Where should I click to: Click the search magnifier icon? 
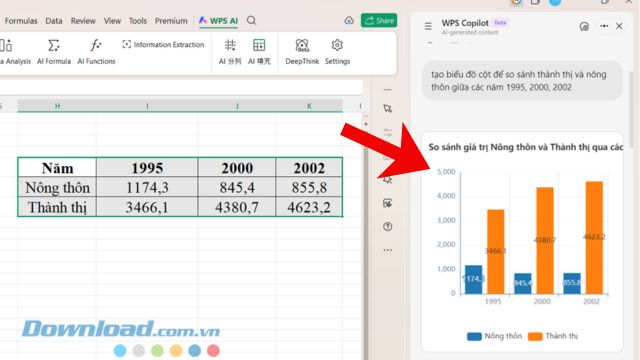[x=251, y=20]
